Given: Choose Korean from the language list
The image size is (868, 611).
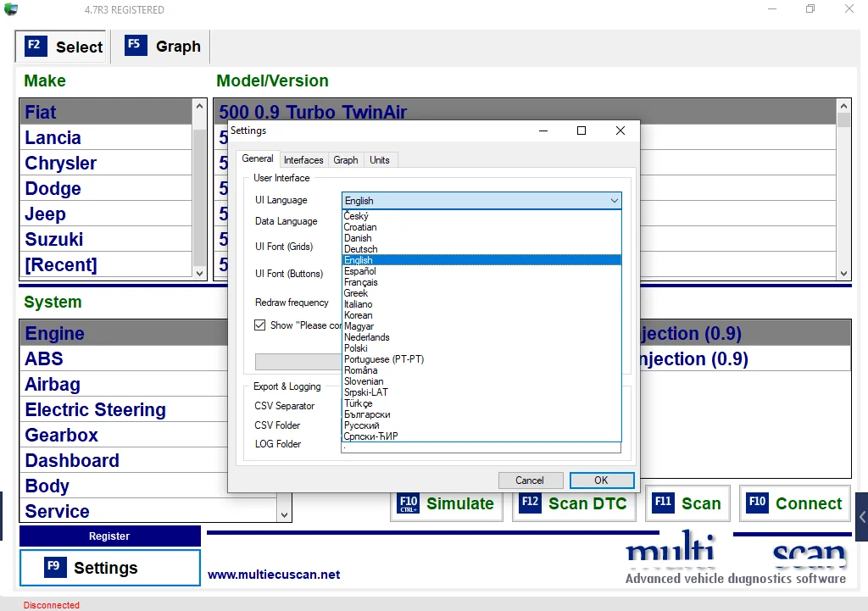Looking at the screenshot, I should point(481,315).
